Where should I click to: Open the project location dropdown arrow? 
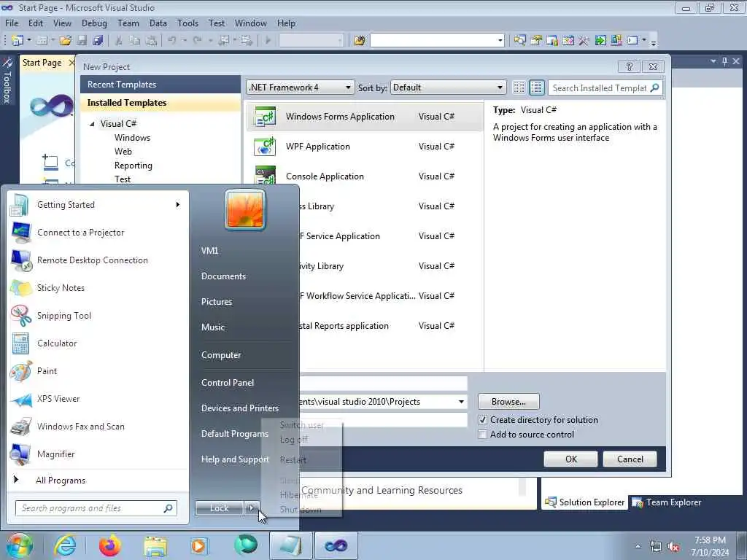(461, 402)
